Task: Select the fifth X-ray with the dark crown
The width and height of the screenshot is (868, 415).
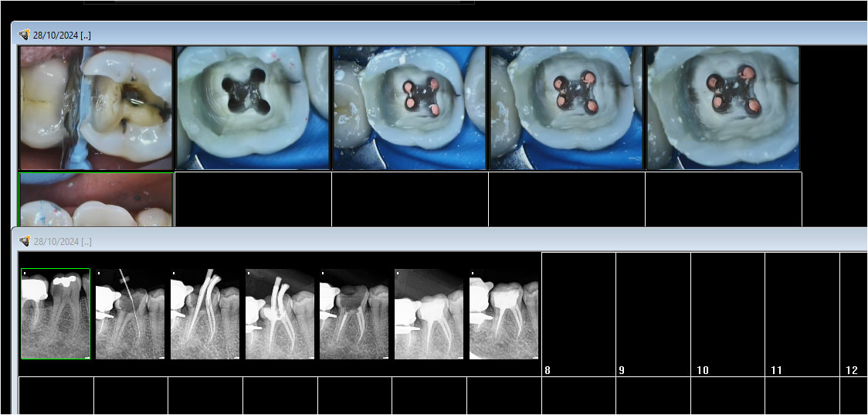Action: pyautogui.click(x=354, y=314)
